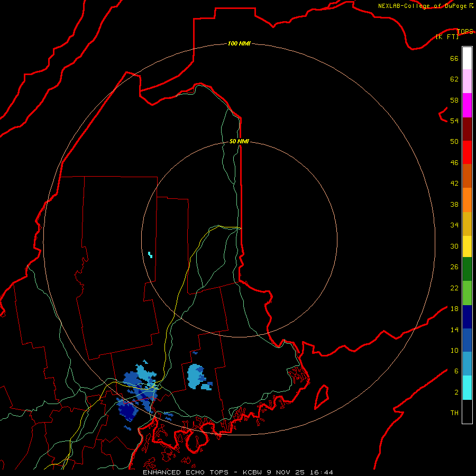Click the legend value 30
Image resolution: width=476 pixels, height=476 pixels.
tap(454, 246)
